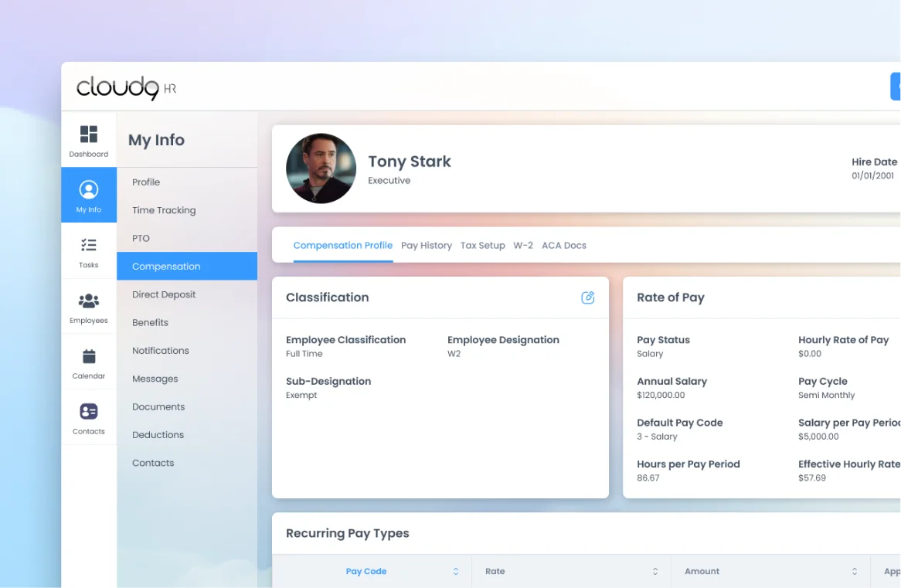Click the Recurring Pay Types heading
This screenshot has height=588, width=901.
(348, 533)
